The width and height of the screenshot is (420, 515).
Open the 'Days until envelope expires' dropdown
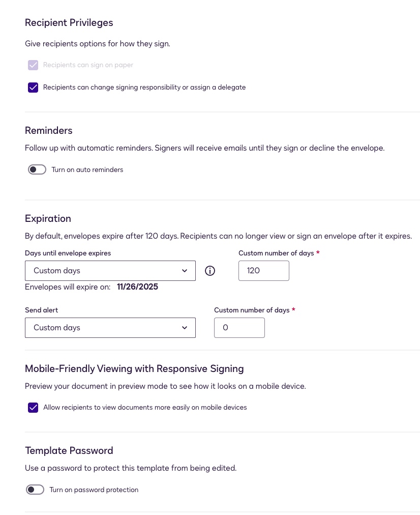coord(110,271)
